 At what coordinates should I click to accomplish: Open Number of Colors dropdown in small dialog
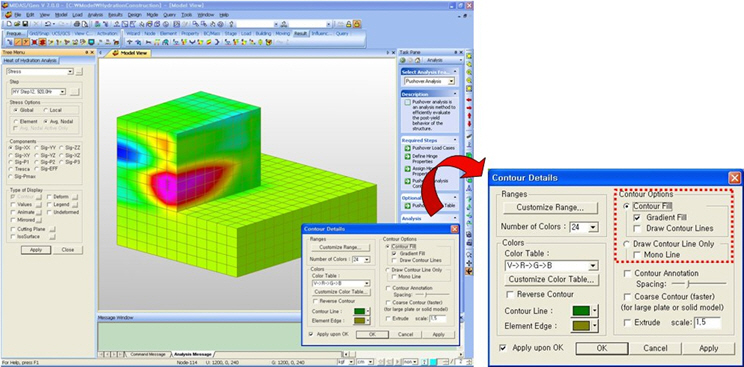tap(367, 260)
